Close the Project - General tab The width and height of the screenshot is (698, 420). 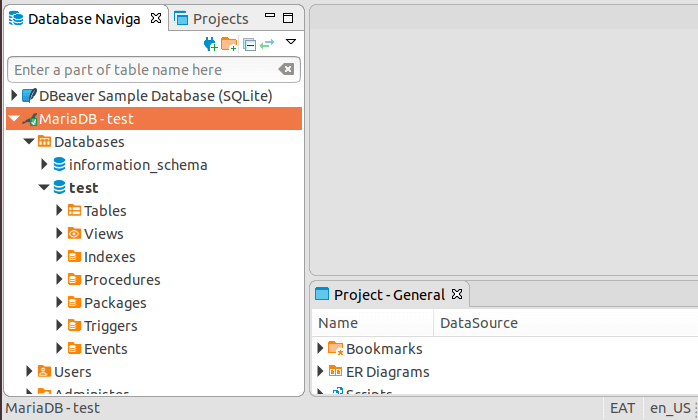pyautogui.click(x=457, y=294)
